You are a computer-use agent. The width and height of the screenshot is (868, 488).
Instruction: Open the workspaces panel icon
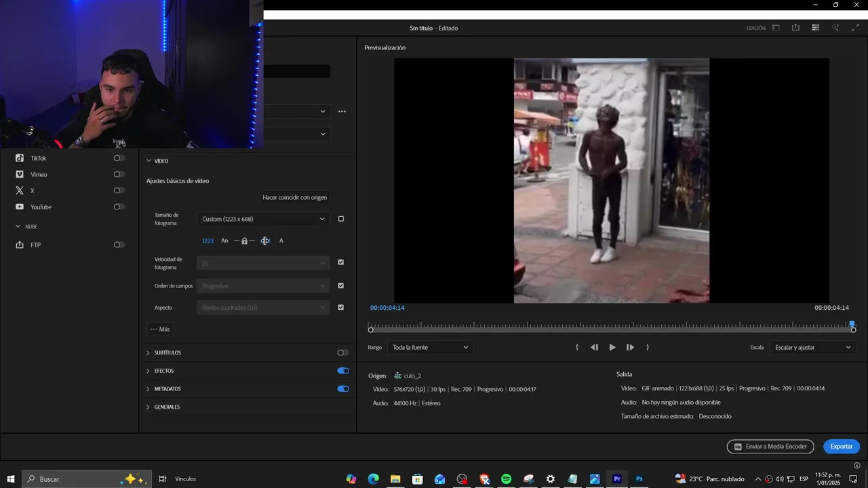[x=776, y=28]
